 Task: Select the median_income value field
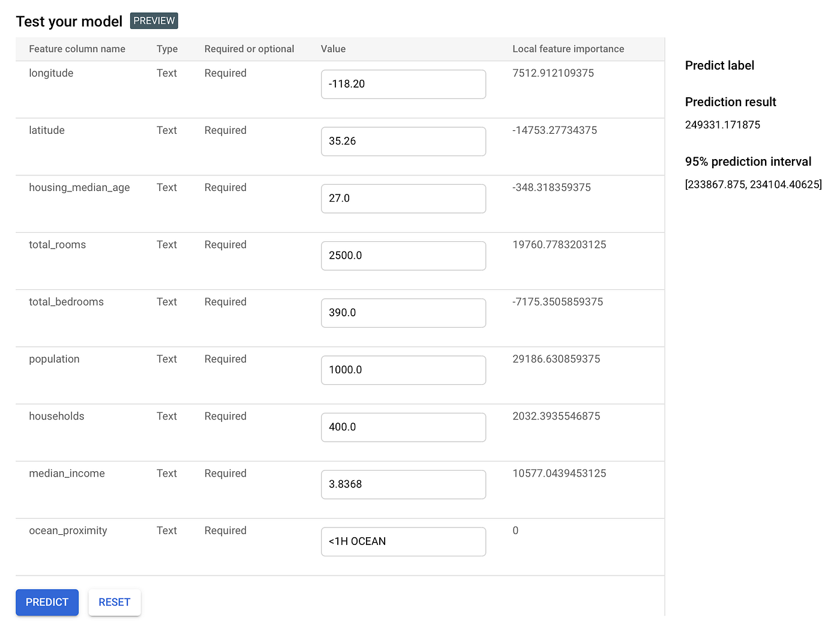(403, 484)
